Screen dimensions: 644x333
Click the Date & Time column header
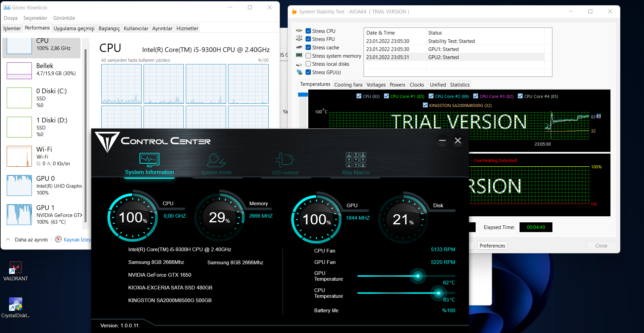(x=395, y=33)
